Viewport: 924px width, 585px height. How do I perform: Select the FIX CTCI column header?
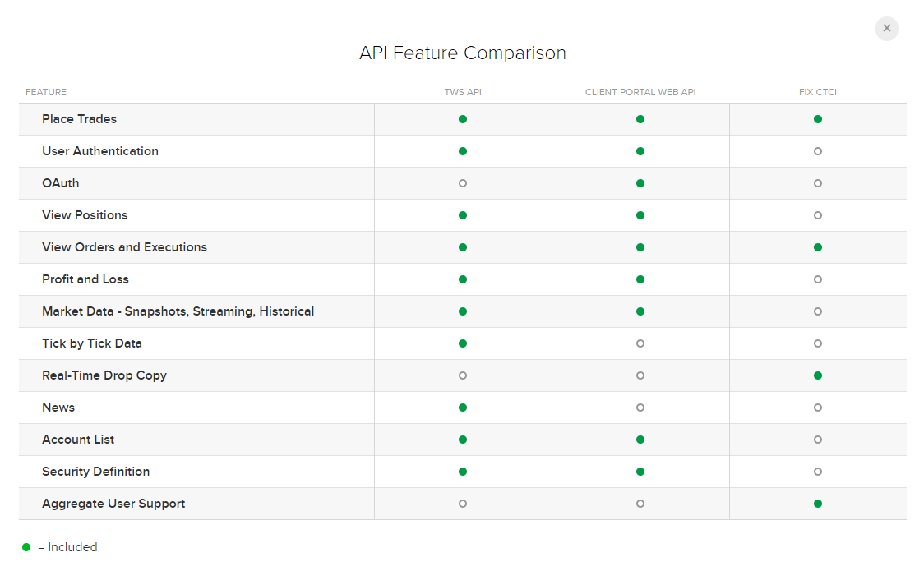pyautogui.click(x=817, y=92)
